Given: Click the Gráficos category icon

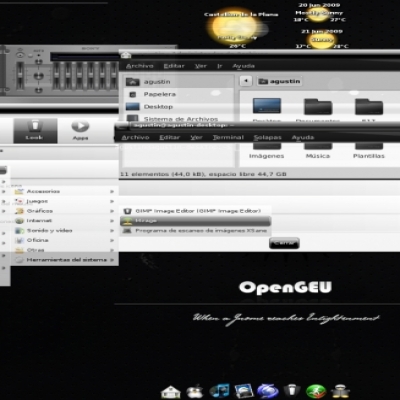Looking at the screenshot, I should click(x=19, y=211).
